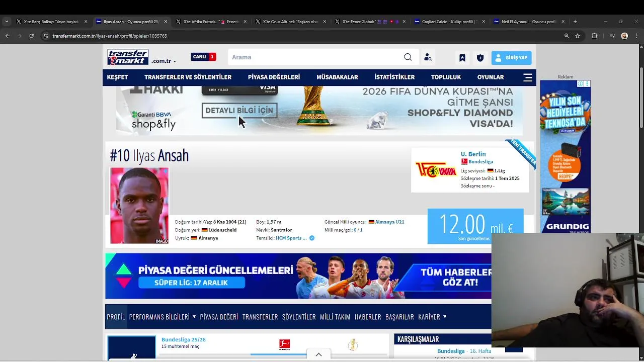
Task: Bookmark this page with star icon
Action: (578, 36)
